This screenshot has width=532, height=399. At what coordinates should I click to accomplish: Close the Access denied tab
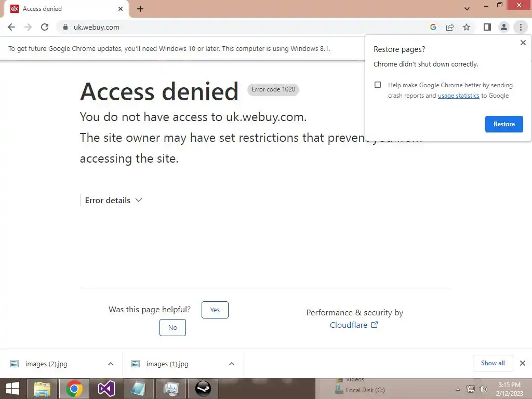point(121,9)
